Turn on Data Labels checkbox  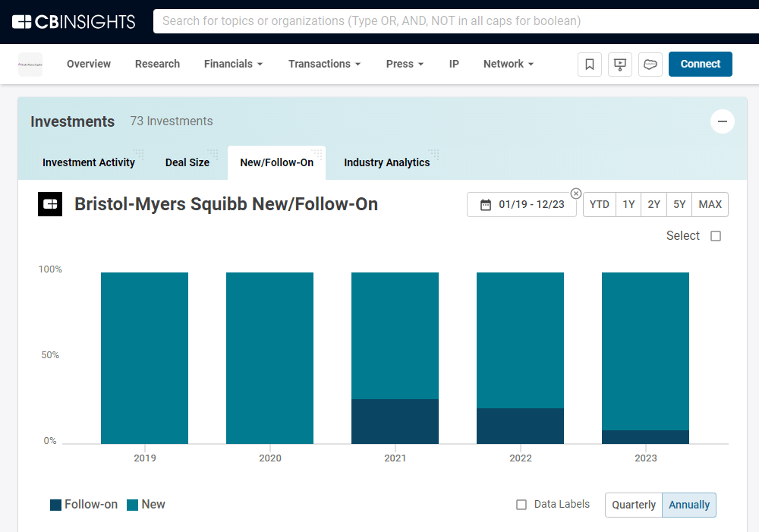tap(521, 505)
